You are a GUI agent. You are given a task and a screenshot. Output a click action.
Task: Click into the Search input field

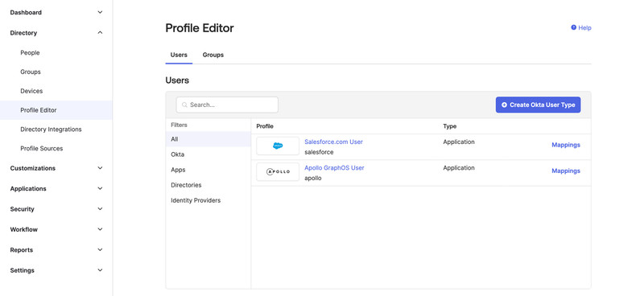coord(227,105)
